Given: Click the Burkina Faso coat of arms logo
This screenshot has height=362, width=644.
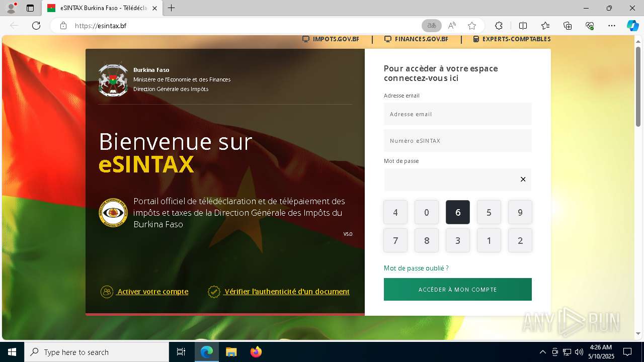Looking at the screenshot, I should pyautogui.click(x=113, y=79).
